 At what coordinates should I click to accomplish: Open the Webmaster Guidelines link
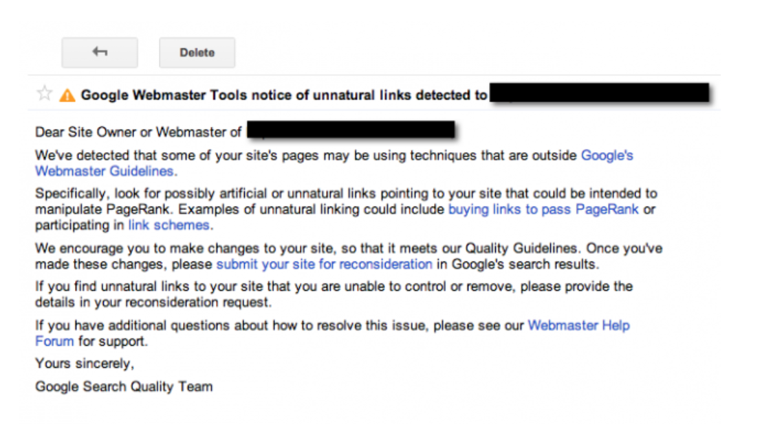coord(104,171)
